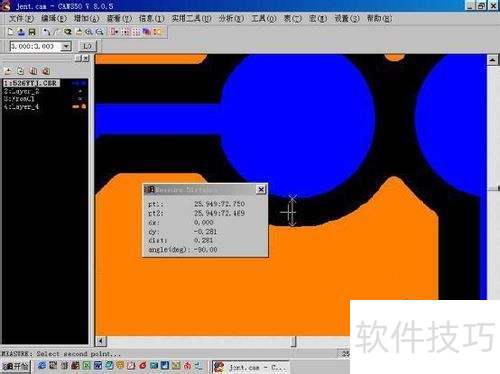Viewport: 500px width, 374px height.
Task: Click the CAM350 taskbar window button
Action: coord(251,367)
